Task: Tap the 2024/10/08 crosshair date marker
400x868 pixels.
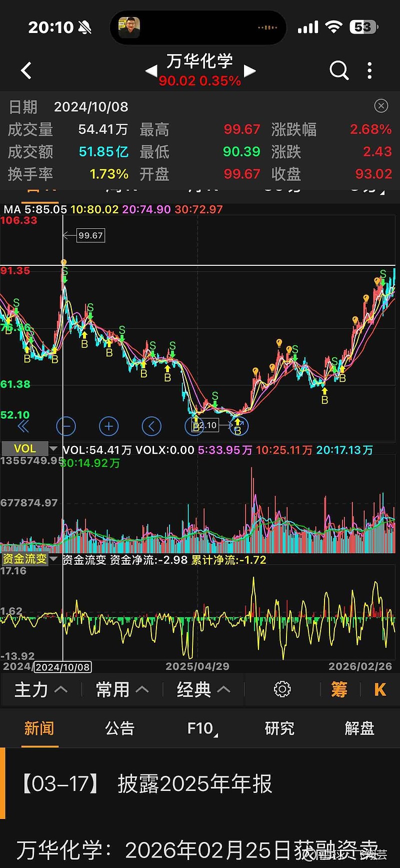Action: pos(62,667)
